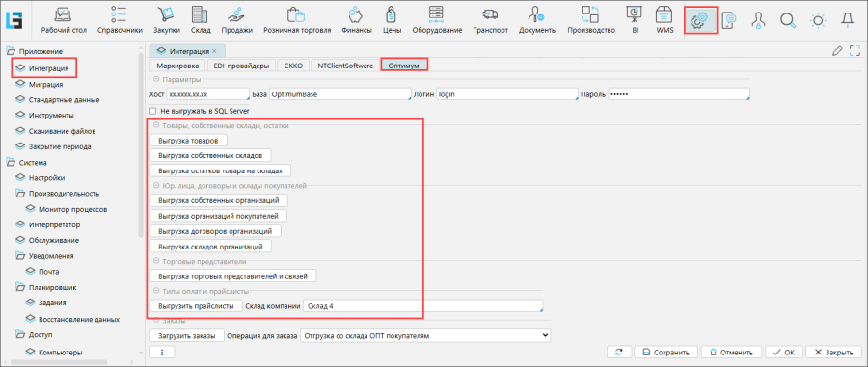
Task: Open the Закупки module
Action: [166, 20]
